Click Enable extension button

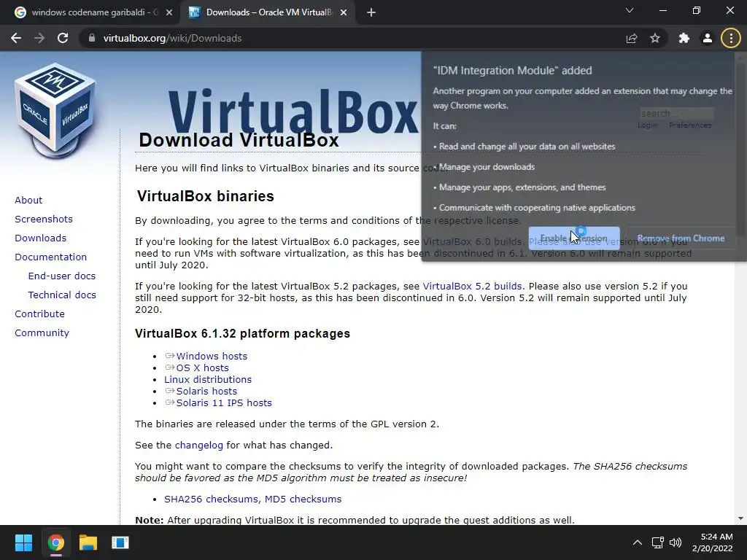pos(574,238)
